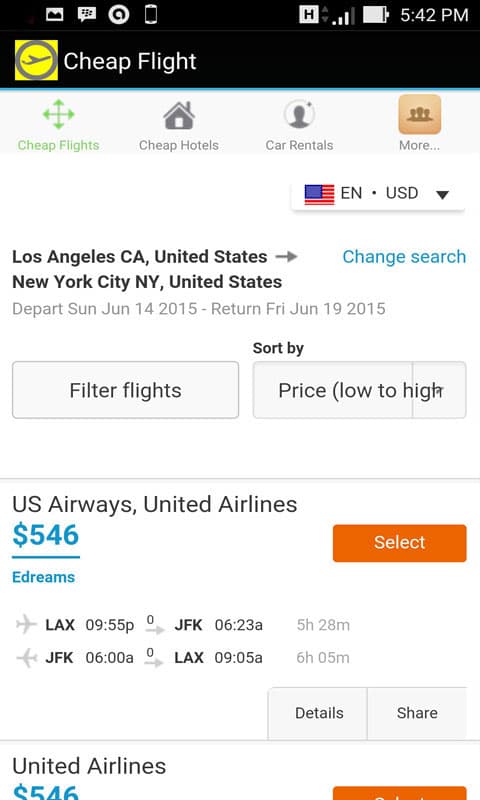Tap the More people icon
480x800 pixels.
pos(420,114)
